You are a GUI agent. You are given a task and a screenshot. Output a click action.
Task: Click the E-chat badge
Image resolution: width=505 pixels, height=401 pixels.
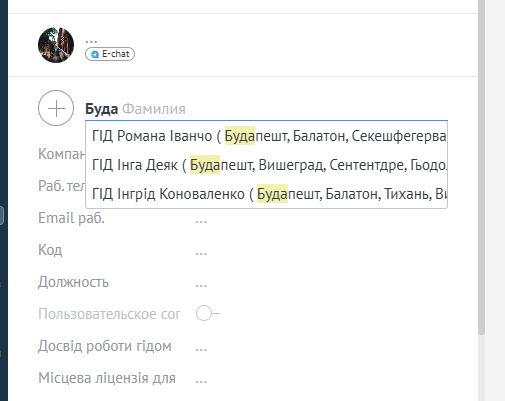coord(110,54)
